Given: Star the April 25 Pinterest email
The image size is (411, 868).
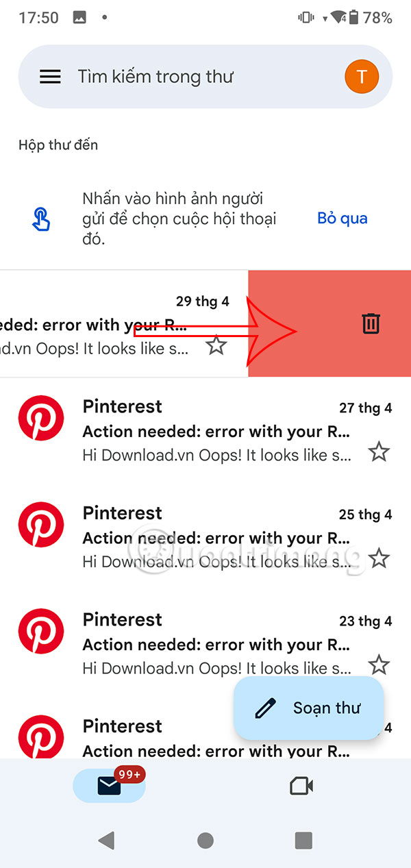Looking at the screenshot, I should (x=379, y=558).
